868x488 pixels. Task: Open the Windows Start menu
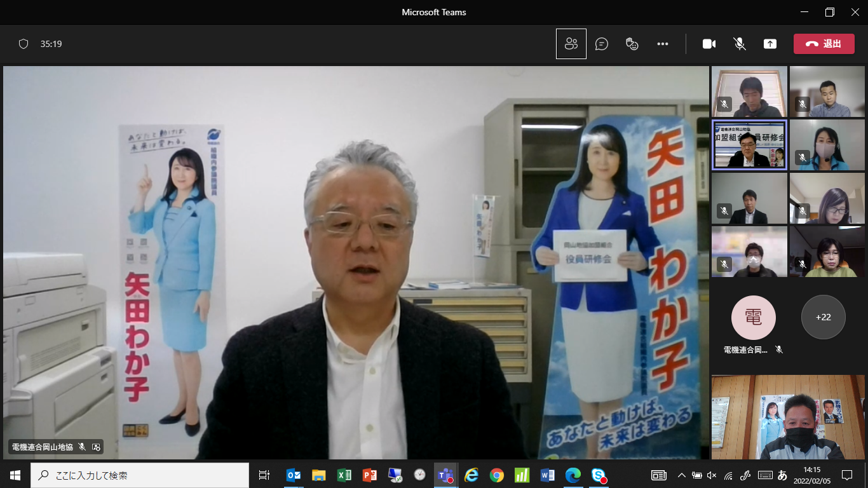(x=15, y=475)
